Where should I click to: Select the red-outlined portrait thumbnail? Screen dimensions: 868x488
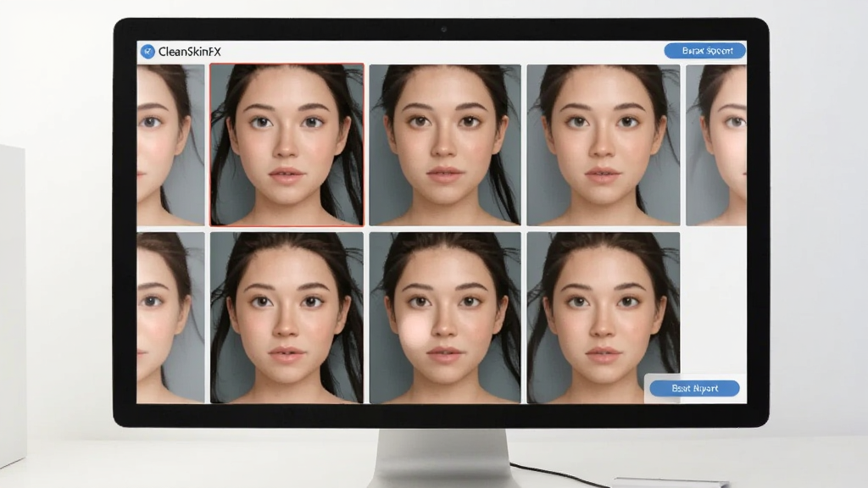[x=287, y=145]
